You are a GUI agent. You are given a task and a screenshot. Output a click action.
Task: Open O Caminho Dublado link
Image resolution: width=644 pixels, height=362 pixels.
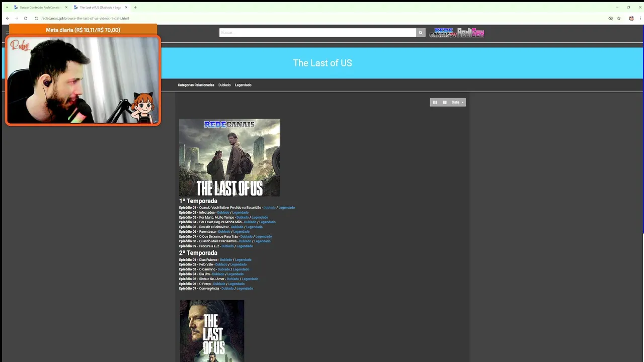pyautogui.click(x=223, y=269)
